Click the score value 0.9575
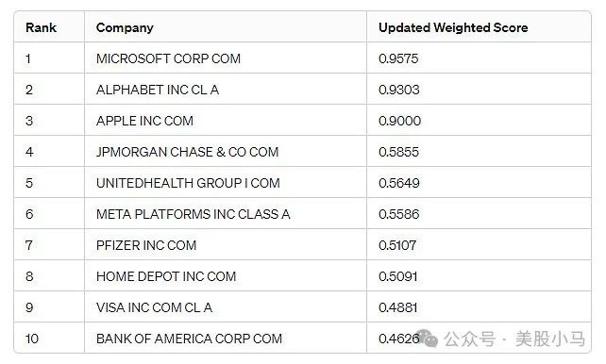The image size is (606, 364). [398, 58]
